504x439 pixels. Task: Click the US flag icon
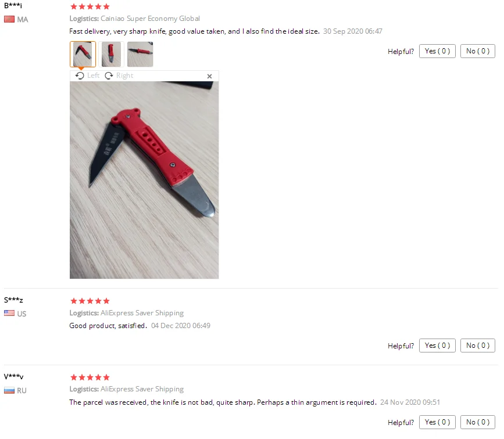[x=9, y=313]
